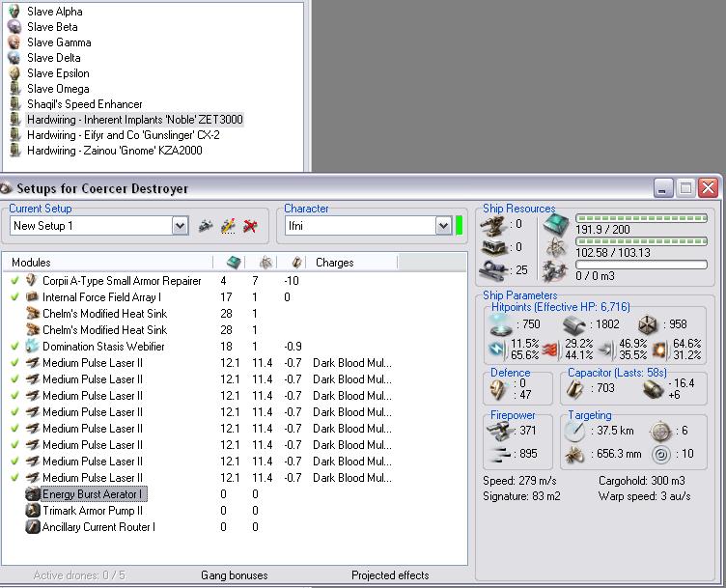
Task: Click the shield hitpoints icon
Action: [500, 325]
